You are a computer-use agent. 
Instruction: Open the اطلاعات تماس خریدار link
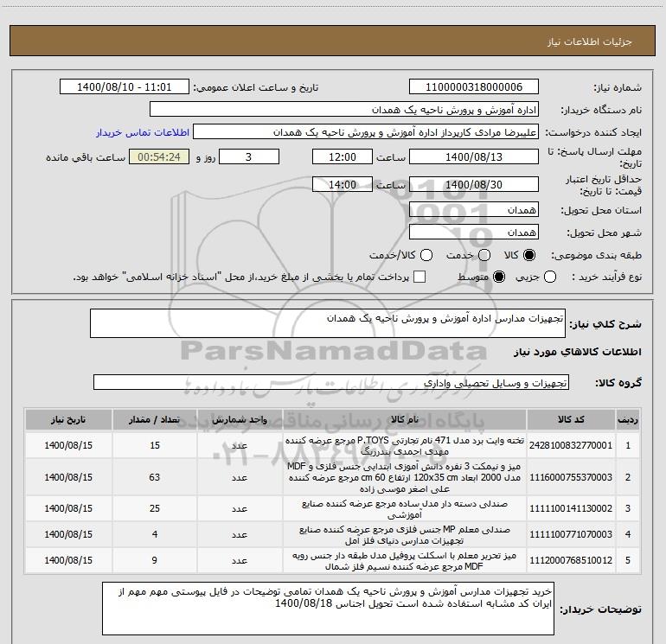143,132
